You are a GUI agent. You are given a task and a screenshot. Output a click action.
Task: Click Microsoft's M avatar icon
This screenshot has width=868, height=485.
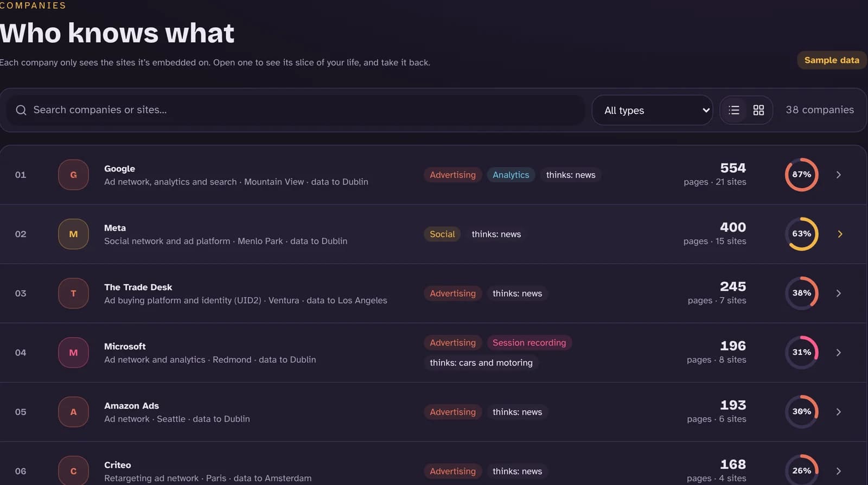click(73, 353)
